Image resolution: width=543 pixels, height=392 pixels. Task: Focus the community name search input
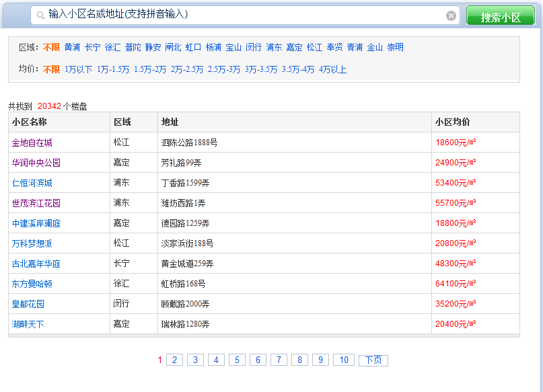pyautogui.click(x=245, y=15)
